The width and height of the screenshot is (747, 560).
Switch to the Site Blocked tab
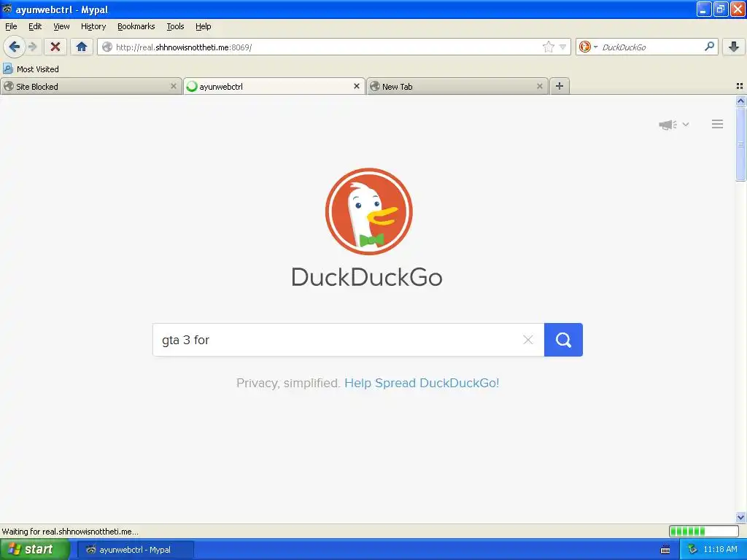(x=90, y=86)
